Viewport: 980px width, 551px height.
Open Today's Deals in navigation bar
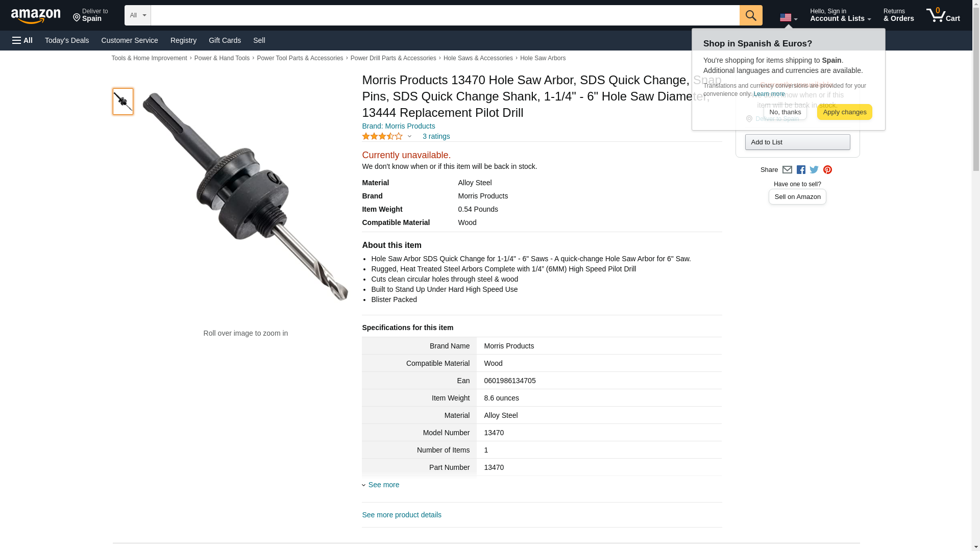point(67,40)
